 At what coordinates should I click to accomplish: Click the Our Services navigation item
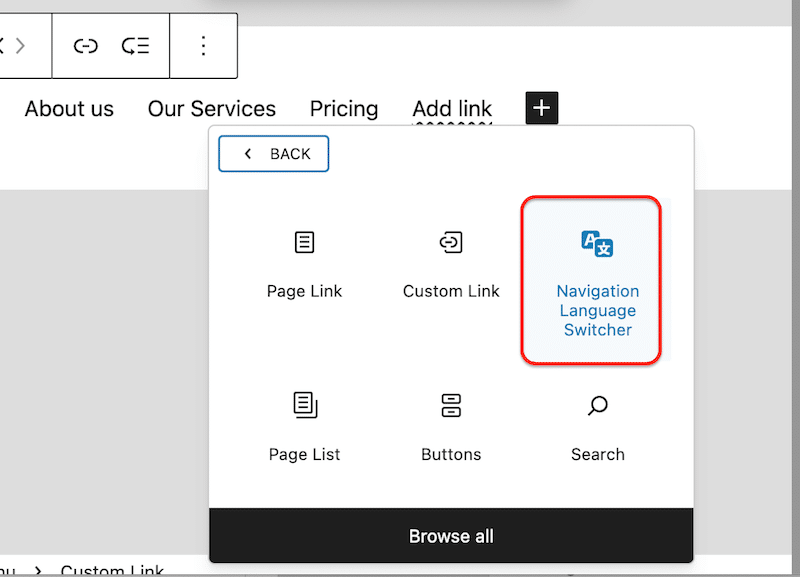point(211,109)
